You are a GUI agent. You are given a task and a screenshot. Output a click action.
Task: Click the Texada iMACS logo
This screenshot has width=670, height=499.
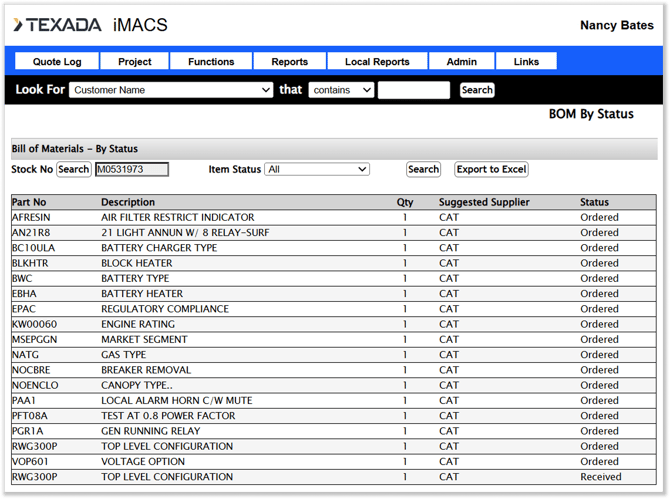pyautogui.click(x=91, y=25)
